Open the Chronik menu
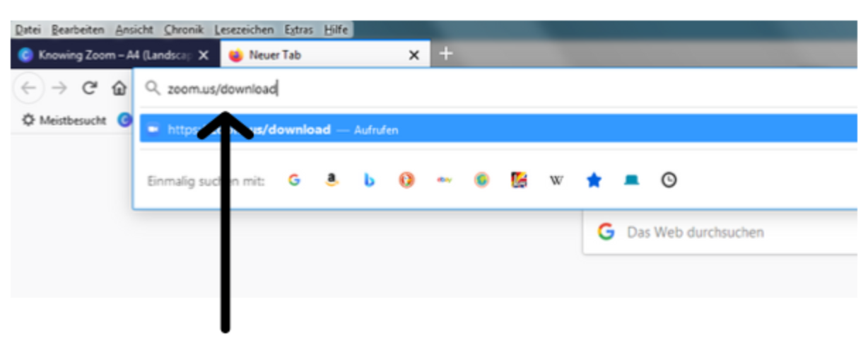The width and height of the screenshot is (868, 353). 184,30
